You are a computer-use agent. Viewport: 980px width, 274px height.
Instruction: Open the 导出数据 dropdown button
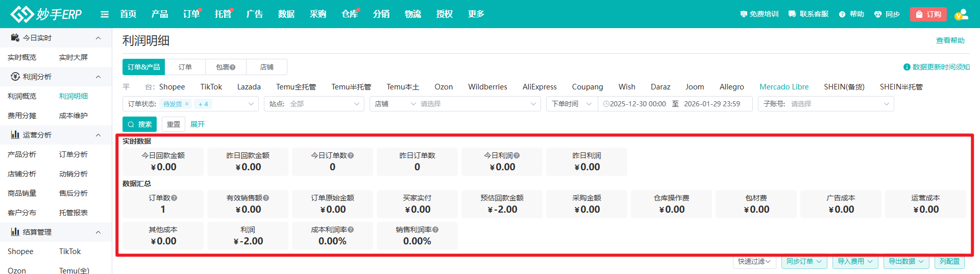tap(906, 261)
